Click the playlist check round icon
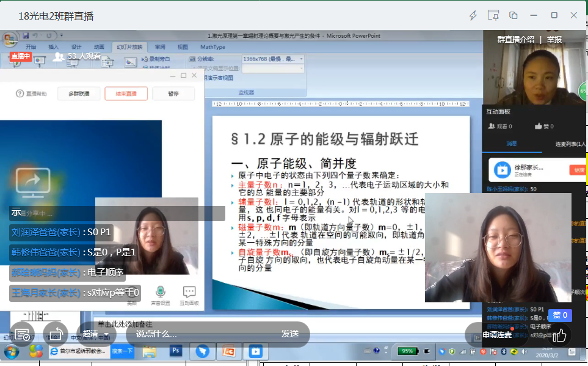Viewport: 588px width, 366px height. click(22, 334)
